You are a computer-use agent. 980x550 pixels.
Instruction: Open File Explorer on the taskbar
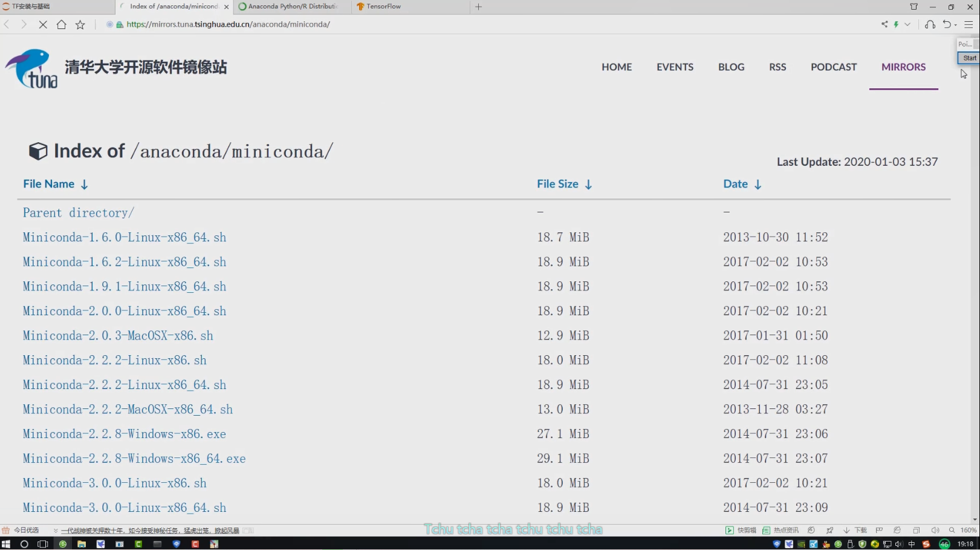coord(82,544)
